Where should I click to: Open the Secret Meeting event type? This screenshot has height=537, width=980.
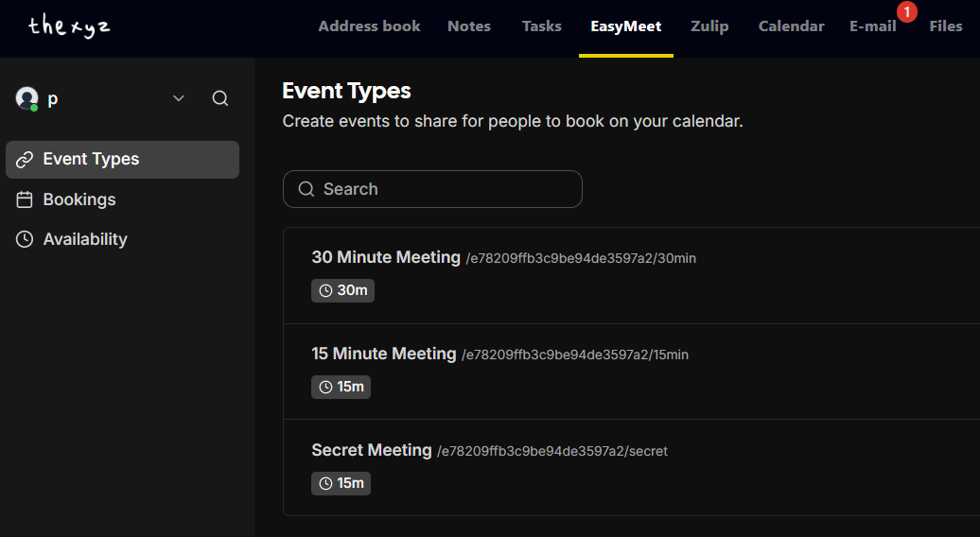coord(372,450)
